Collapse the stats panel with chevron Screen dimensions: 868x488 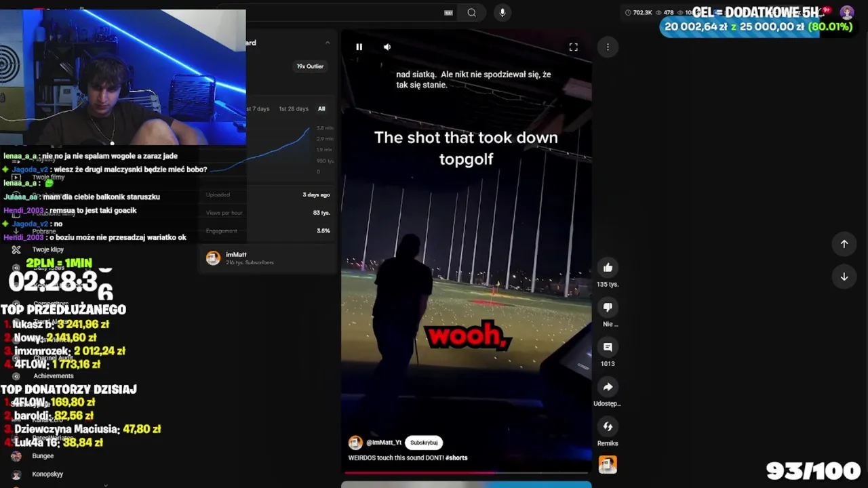[328, 43]
